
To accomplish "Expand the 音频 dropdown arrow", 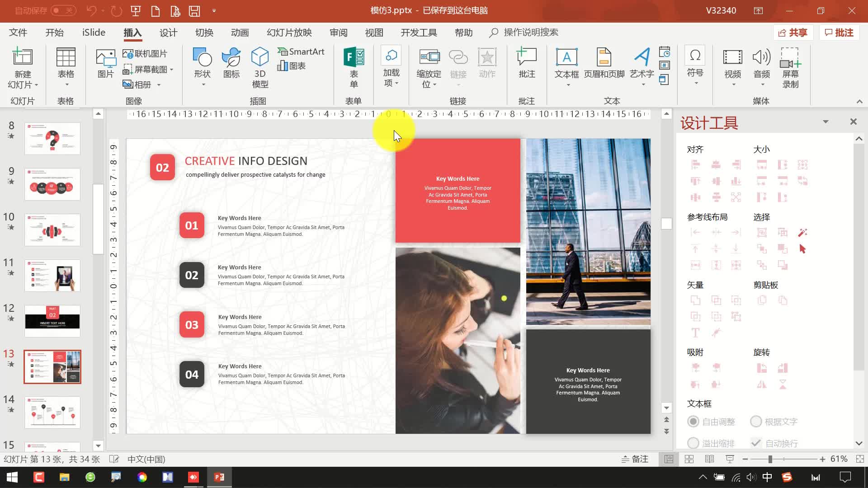I will click(762, 85).
